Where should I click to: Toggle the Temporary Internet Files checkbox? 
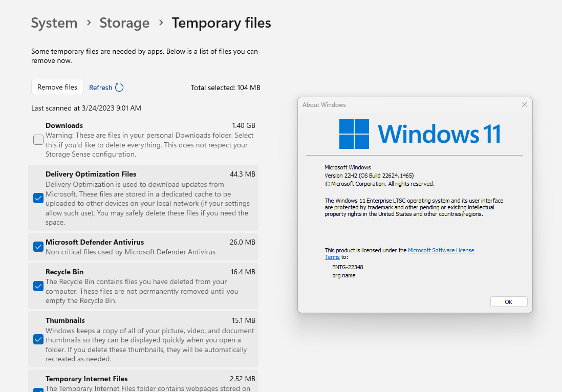point(38,390)
